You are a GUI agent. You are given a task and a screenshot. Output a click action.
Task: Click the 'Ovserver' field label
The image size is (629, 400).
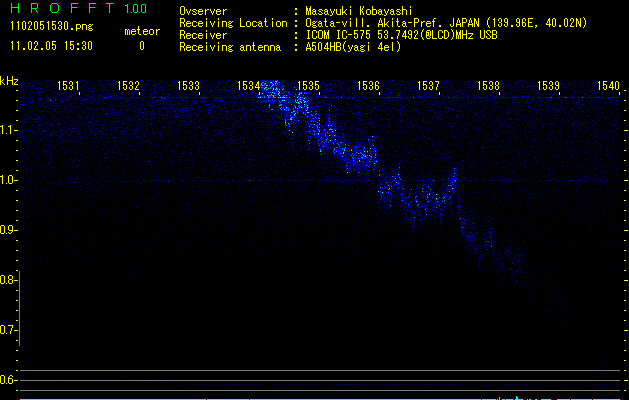(x=203, y=11)
